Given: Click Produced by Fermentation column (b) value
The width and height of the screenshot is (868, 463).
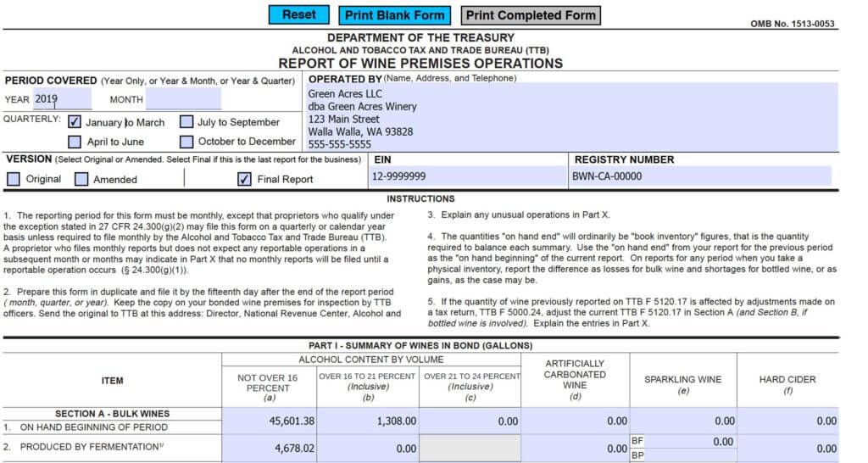Looking at the screenshot, I should point(368,449).
